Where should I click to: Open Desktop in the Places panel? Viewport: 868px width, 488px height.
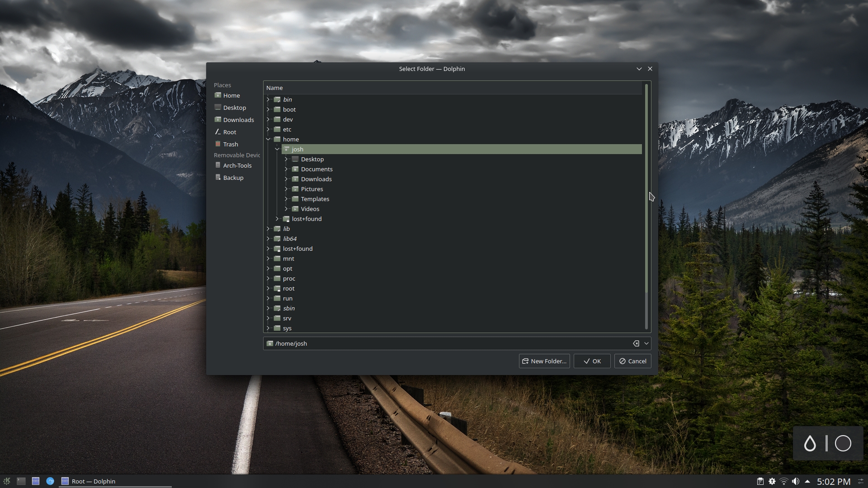click(230, 108)
